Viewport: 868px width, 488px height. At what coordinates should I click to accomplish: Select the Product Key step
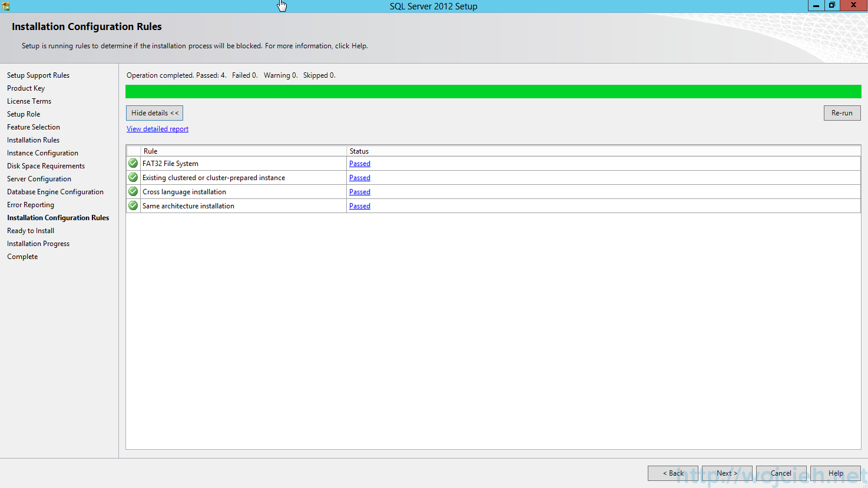[x=26, y=88]
